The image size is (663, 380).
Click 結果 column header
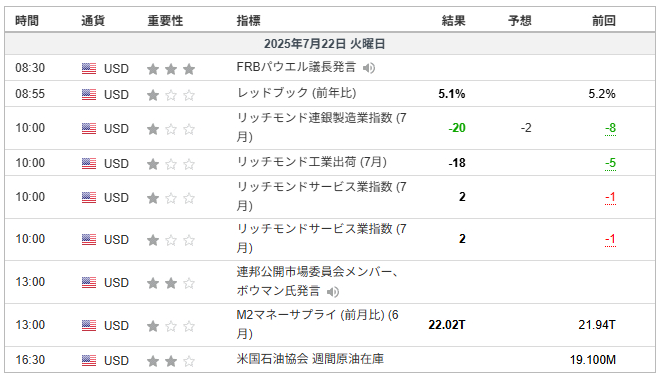click(x=453, y=20)
